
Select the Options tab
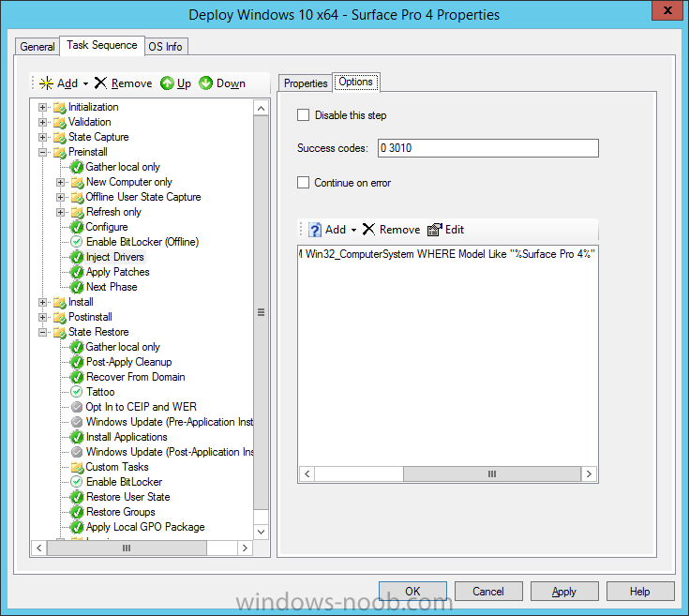(x=356, y=83)
